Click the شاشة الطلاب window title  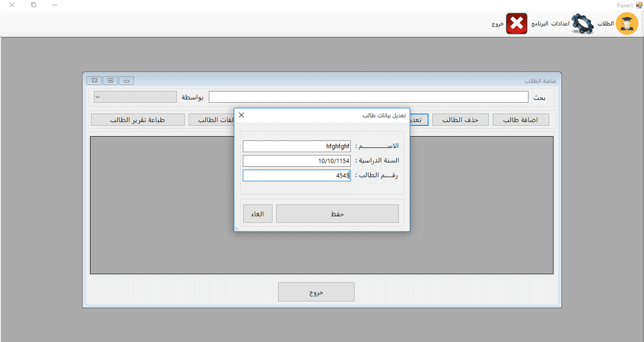click(x=540, y=81)
